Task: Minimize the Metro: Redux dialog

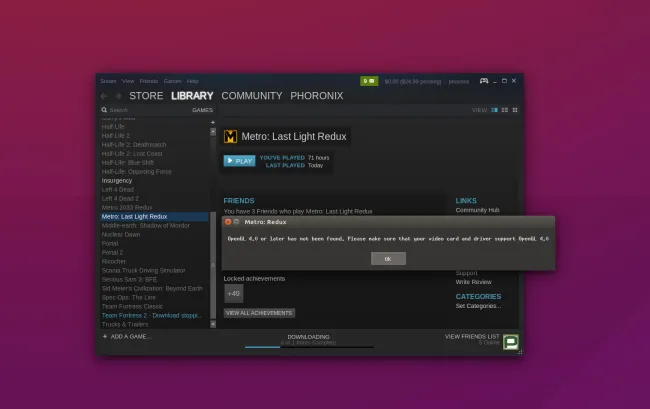Action: click(x=236, y=222)
